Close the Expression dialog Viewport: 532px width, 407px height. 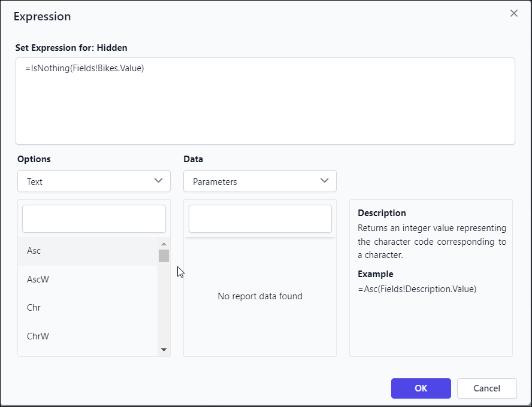(513, 13)
